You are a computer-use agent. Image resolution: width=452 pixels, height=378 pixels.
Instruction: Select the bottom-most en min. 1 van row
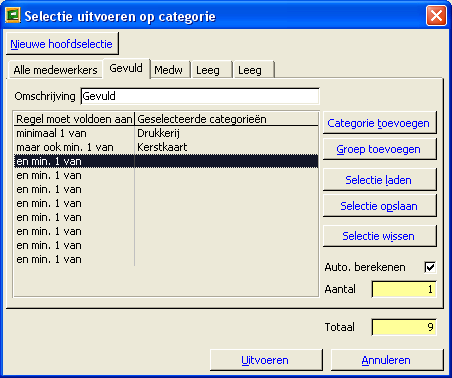pos(166,259)
